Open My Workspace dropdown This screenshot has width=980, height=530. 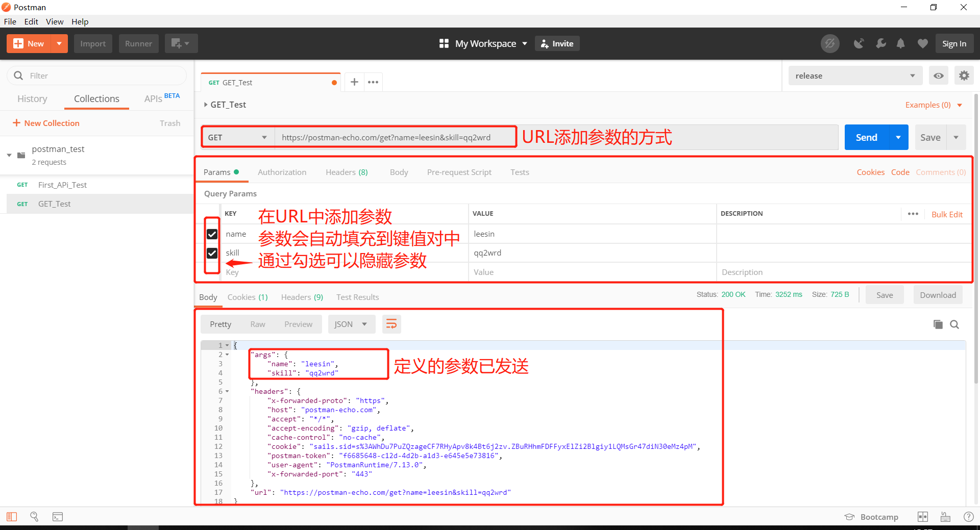(x=491, y=44)
